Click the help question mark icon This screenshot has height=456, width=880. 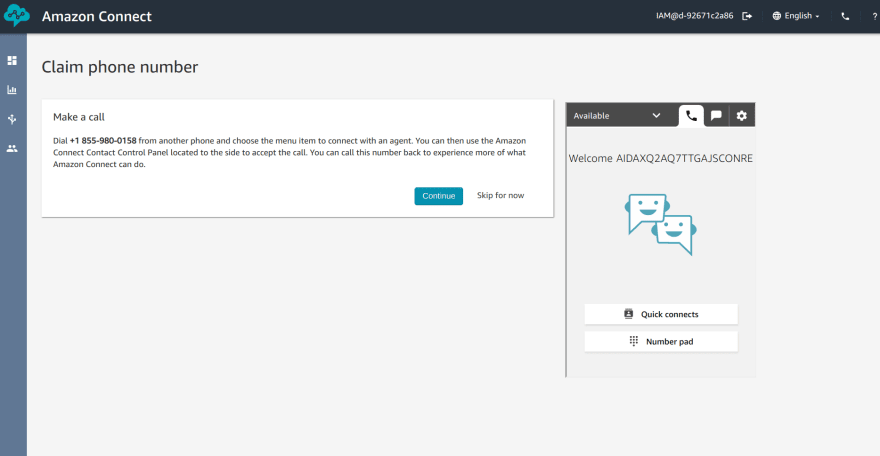click(x=874, y=16)
